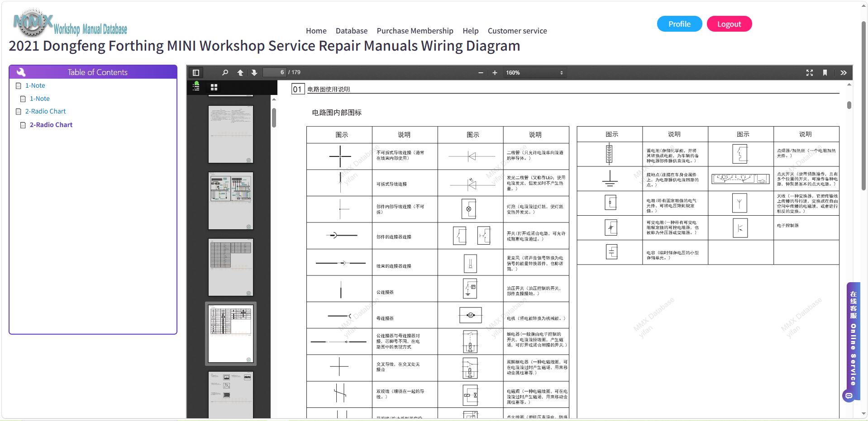Open the Help menu link
This screenshot has width=868, height=421.
[471, 31]
